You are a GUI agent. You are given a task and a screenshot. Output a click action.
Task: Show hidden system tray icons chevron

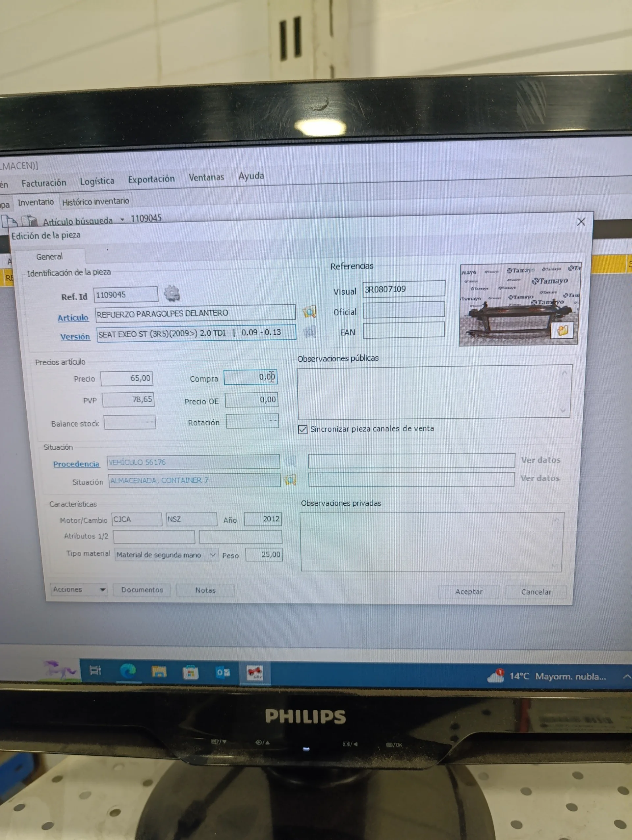point(626,676)
